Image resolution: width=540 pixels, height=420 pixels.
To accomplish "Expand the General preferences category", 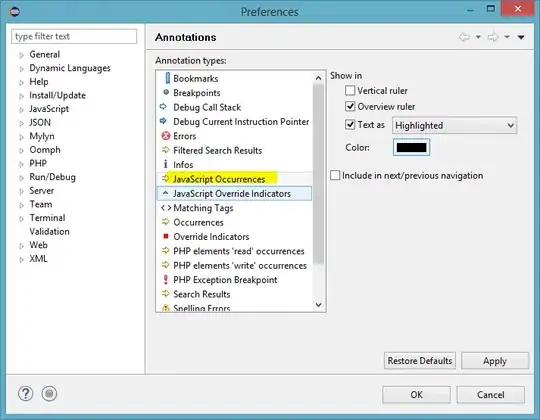I will [x=22, y=55].
